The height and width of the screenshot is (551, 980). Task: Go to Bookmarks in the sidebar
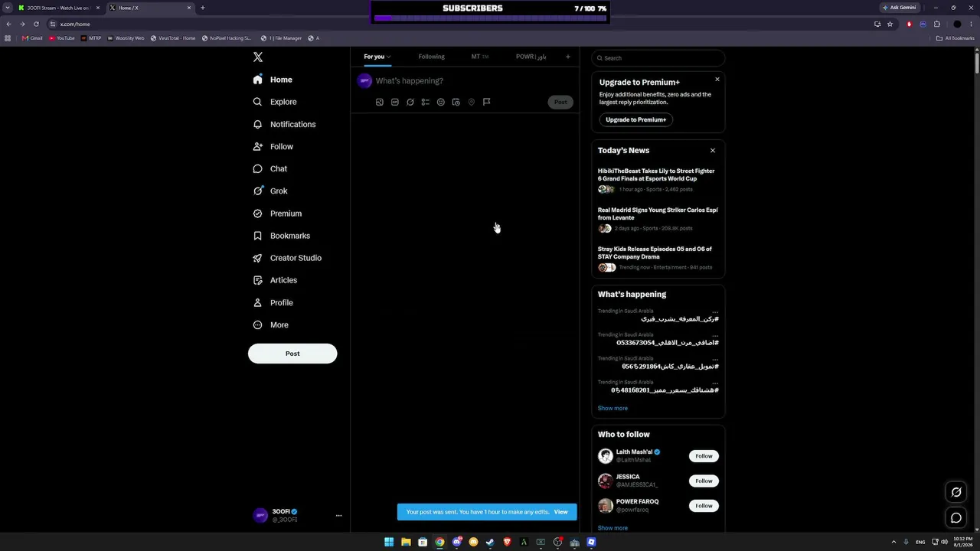tap(281, 236)
